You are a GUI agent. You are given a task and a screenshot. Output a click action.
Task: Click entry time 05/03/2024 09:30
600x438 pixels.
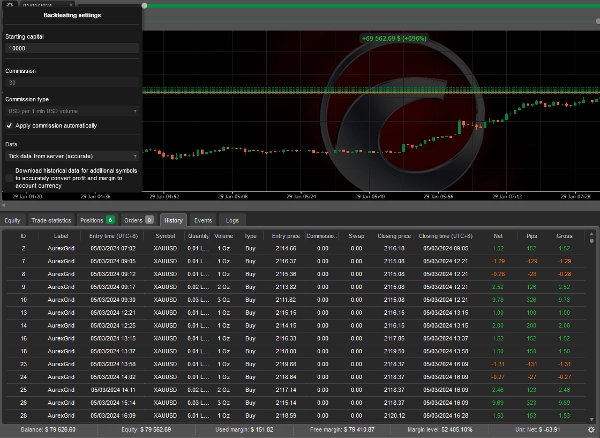113,300
